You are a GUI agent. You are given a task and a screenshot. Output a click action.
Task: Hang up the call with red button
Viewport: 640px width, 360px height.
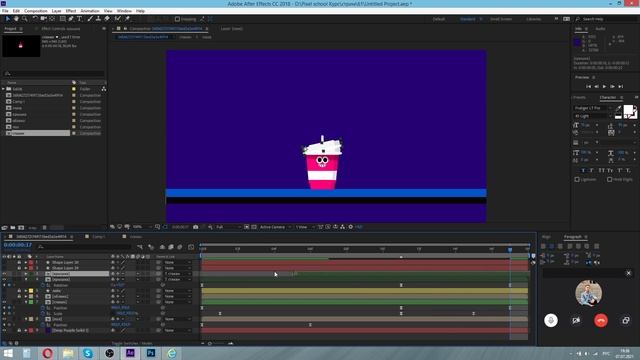pyautogui.click(x=601, y=320)
